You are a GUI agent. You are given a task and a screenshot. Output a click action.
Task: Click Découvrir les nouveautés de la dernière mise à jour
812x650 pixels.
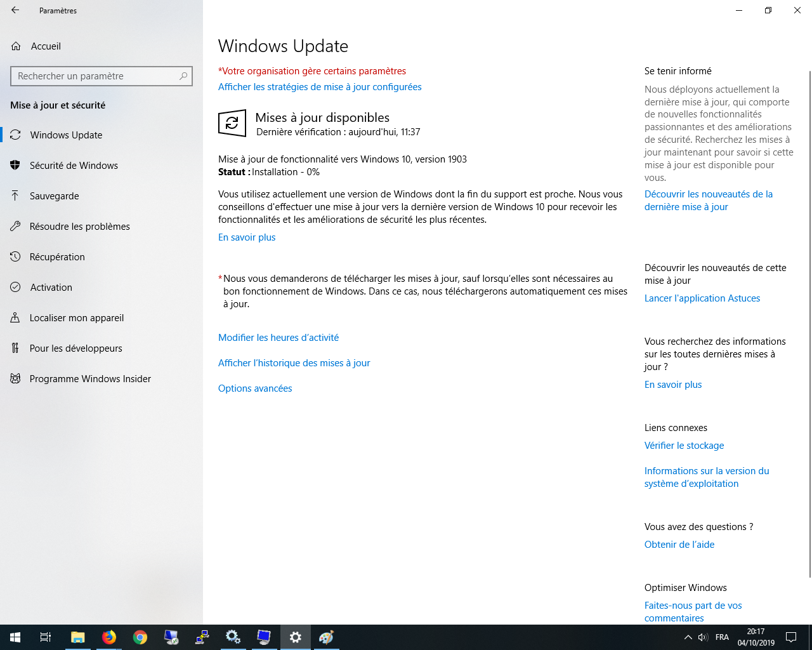coord(709,201)
